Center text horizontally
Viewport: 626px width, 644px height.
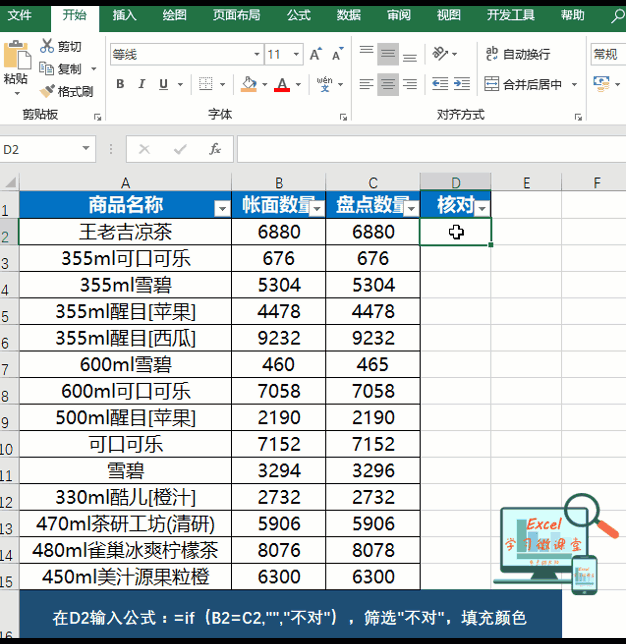click(x=388, y=84)
